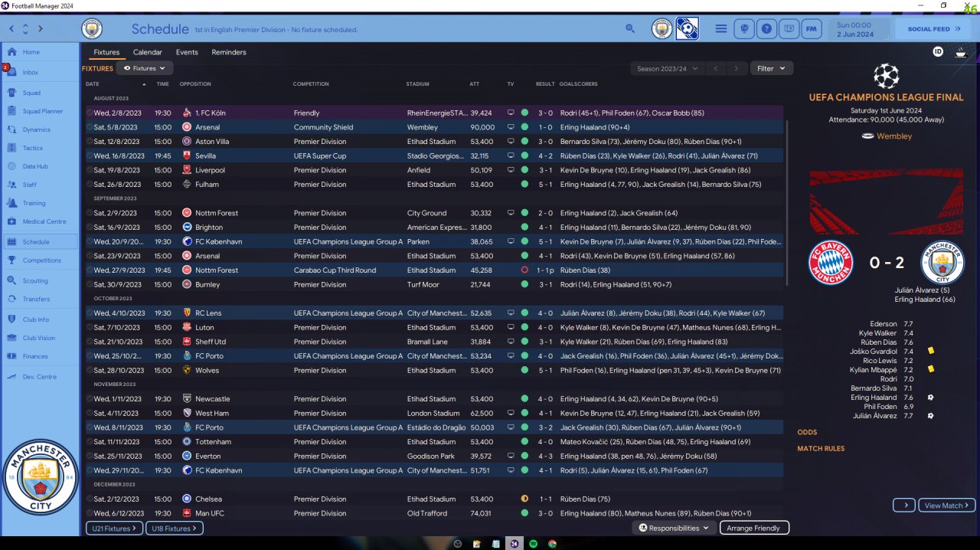Open Finances in the sidebar
Image resolution: width=980 pixels, height=550 pixels.
[40, 356]
